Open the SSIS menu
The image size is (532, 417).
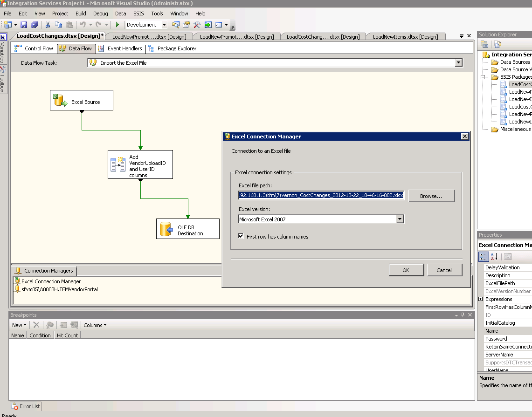(138, 14)
